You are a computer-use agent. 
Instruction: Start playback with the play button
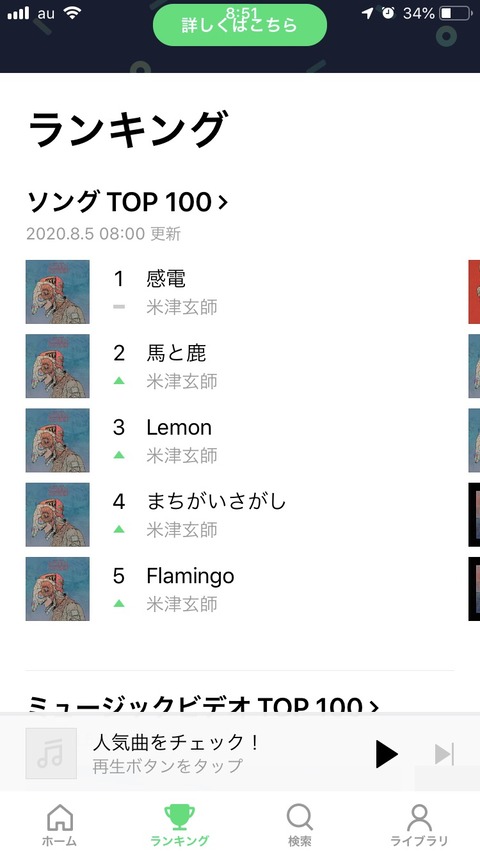tap(386, 754)
